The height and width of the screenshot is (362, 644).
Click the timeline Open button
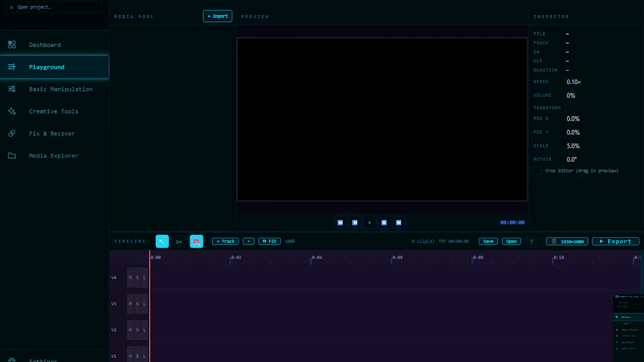[512, 241]
